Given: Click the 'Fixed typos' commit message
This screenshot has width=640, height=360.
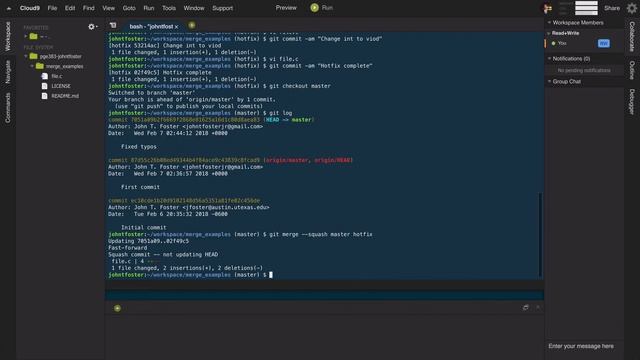Looking at the screenshot, I should (138, 147).
